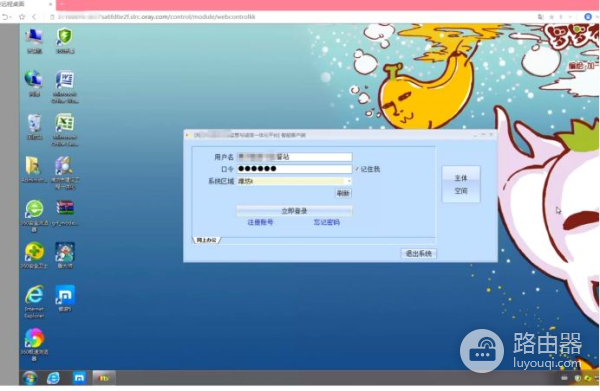Open the Maxthon browser desktop icon

[x=65, y=298]
